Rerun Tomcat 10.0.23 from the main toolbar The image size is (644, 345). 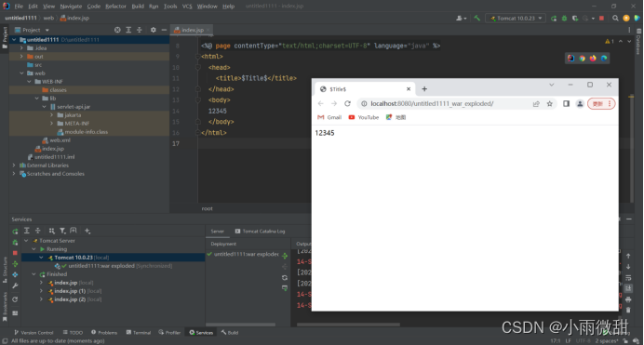(x=554, y=18)
